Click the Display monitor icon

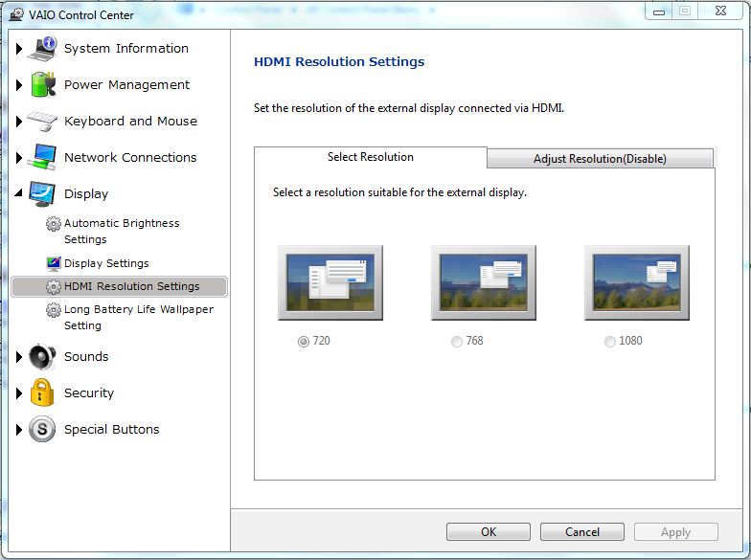42,193
